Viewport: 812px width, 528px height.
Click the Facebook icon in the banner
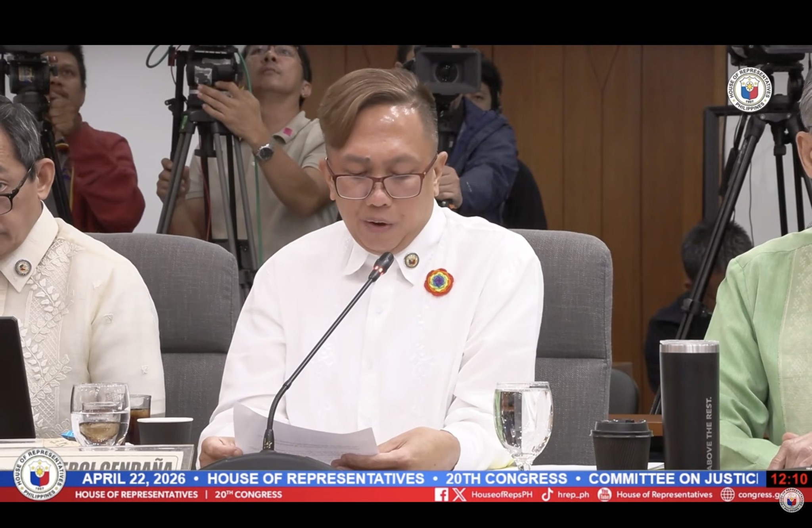pyautogui.click(x=442, y=495)
